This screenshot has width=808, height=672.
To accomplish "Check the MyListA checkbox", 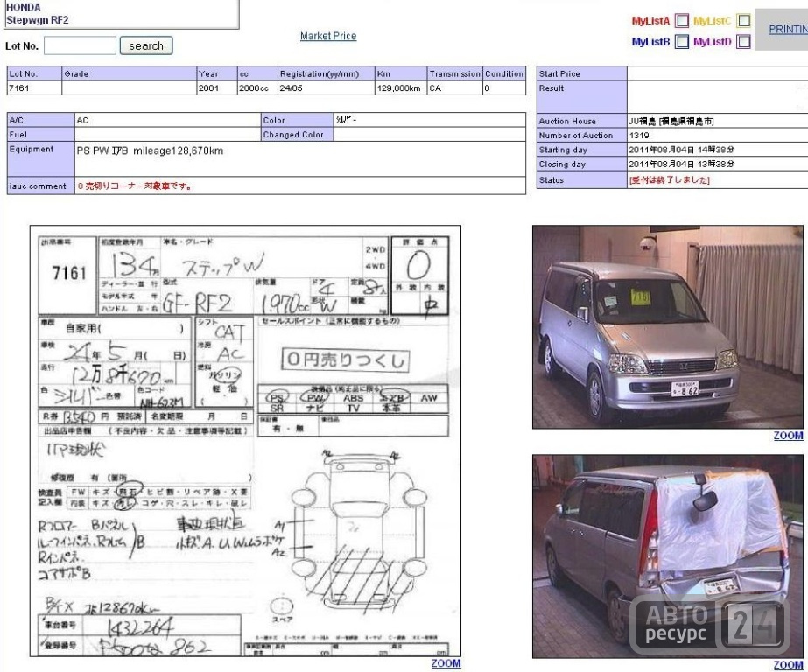I will point(682,21).
